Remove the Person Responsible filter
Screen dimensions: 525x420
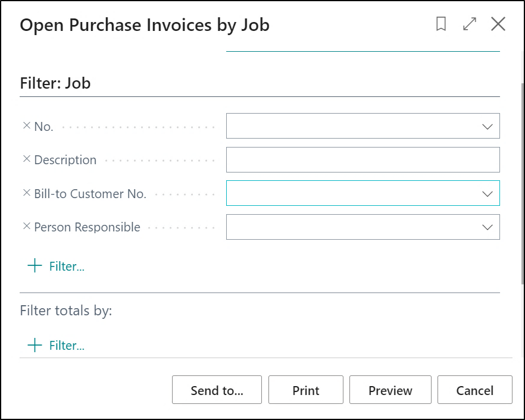[x=26, y=227]
